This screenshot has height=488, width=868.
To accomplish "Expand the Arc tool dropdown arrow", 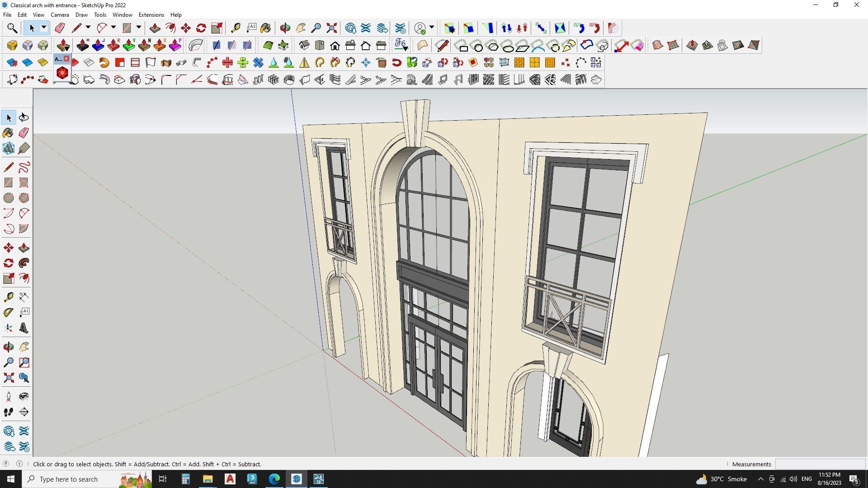I will [113, 28].
